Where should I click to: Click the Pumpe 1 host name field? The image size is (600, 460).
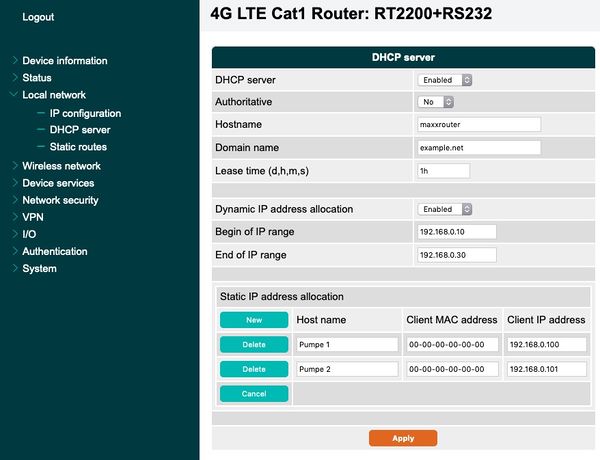point(347,344)
